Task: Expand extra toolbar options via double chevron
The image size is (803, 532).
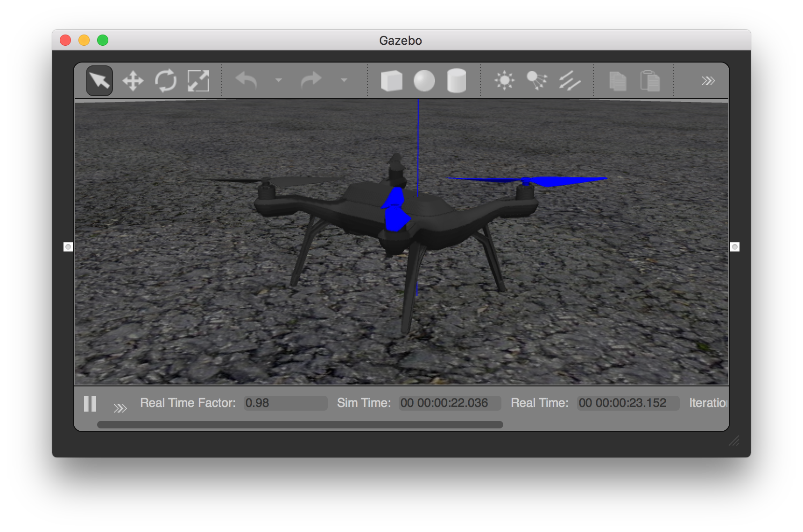Action: pyautogui.click(x=708, y=80)
